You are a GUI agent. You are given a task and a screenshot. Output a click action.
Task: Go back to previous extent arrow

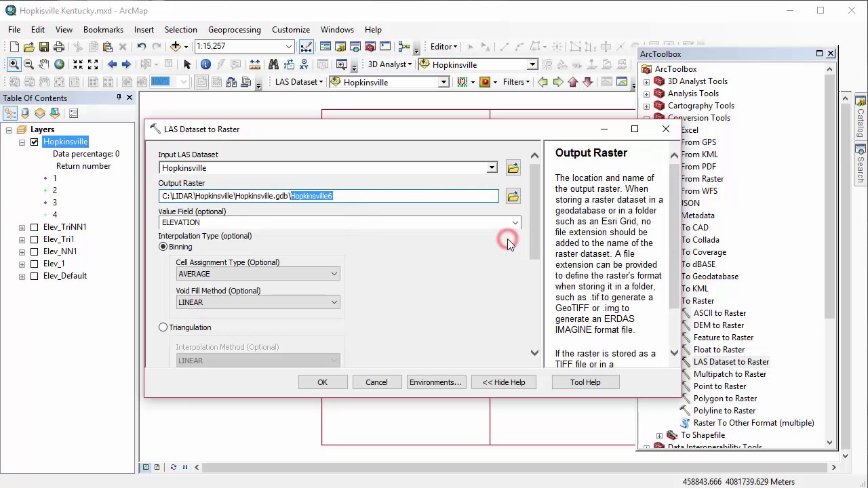112,64
